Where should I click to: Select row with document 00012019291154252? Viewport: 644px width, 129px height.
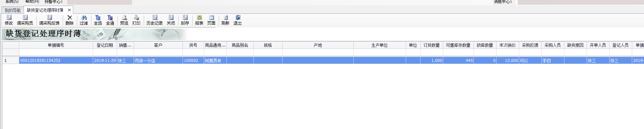[x=323, y=61]
